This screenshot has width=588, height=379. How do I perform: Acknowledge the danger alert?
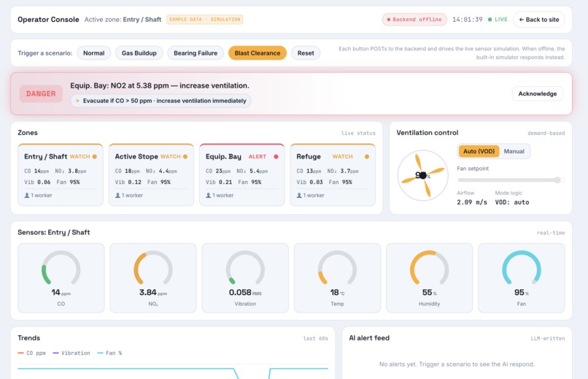tap(538, 93)
